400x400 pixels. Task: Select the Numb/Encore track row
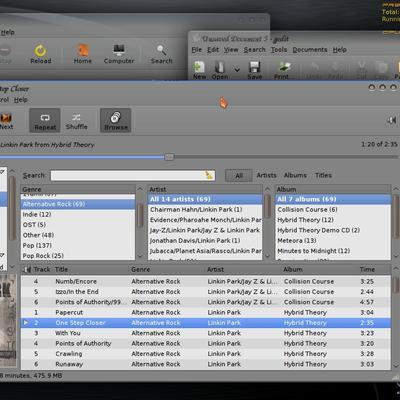[206, 281]
